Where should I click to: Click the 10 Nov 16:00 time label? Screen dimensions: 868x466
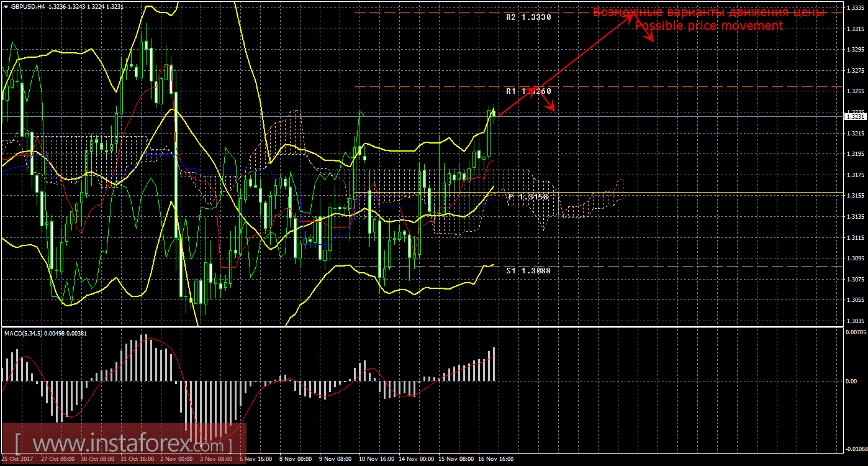pyautogui.click(x=377, y=460)
